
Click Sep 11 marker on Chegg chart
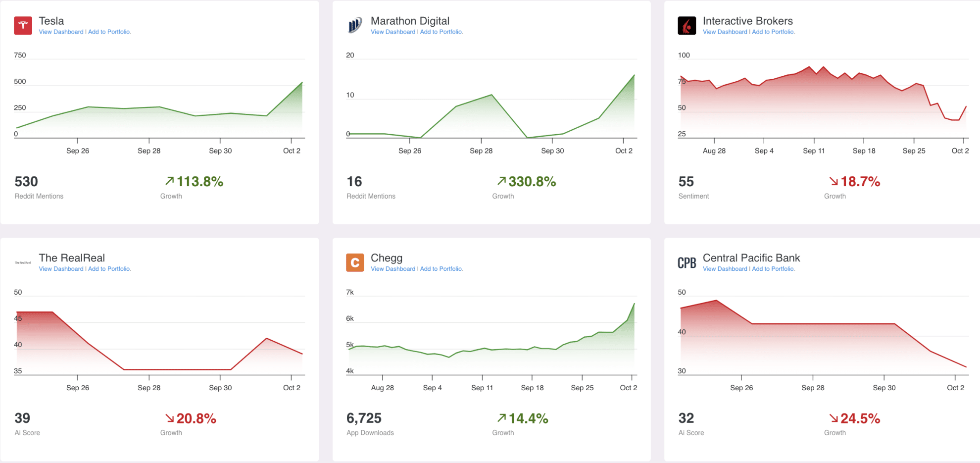(x=482, y=388)
